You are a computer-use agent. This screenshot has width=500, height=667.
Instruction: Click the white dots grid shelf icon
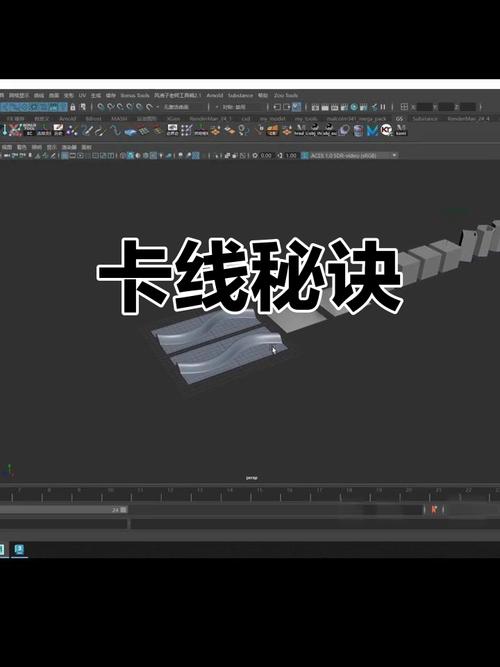click(x=186, y=130)
